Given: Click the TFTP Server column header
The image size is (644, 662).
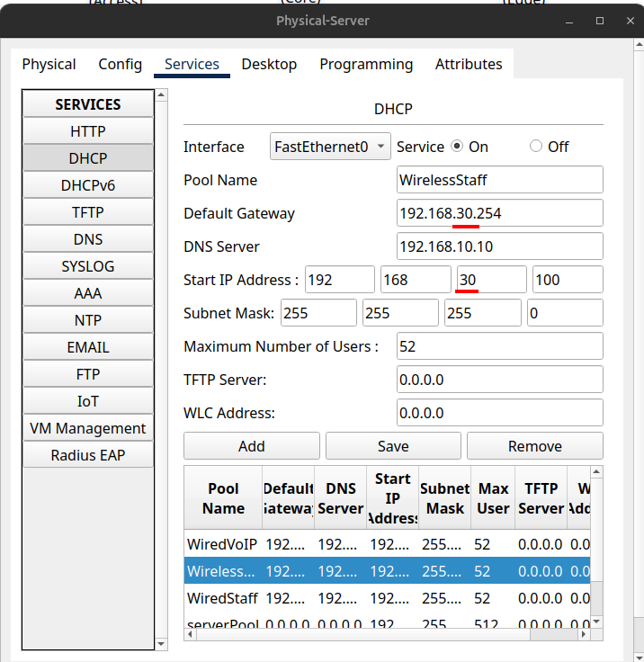Looking at the screenshot, I should pyautogui.click(x=541, y=498).
